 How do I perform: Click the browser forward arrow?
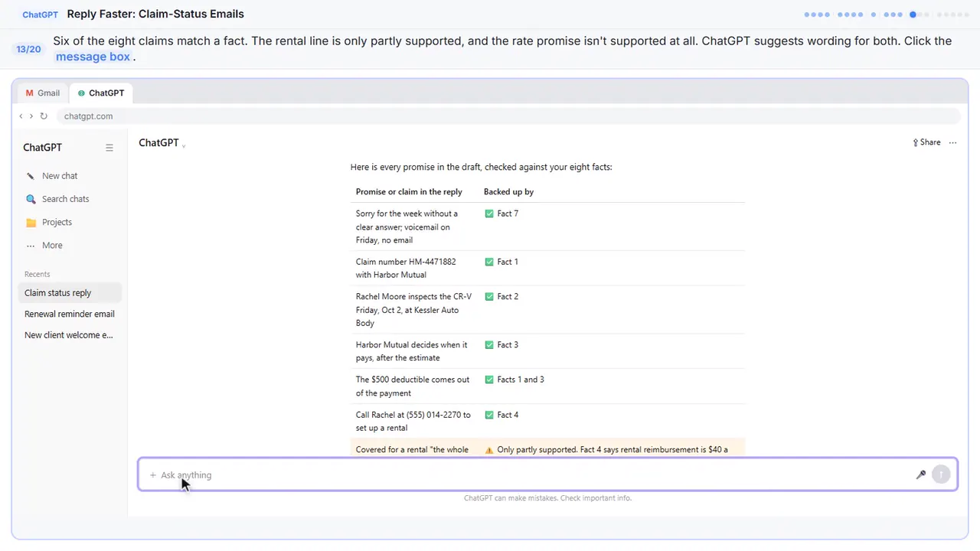tap(31, 116)
